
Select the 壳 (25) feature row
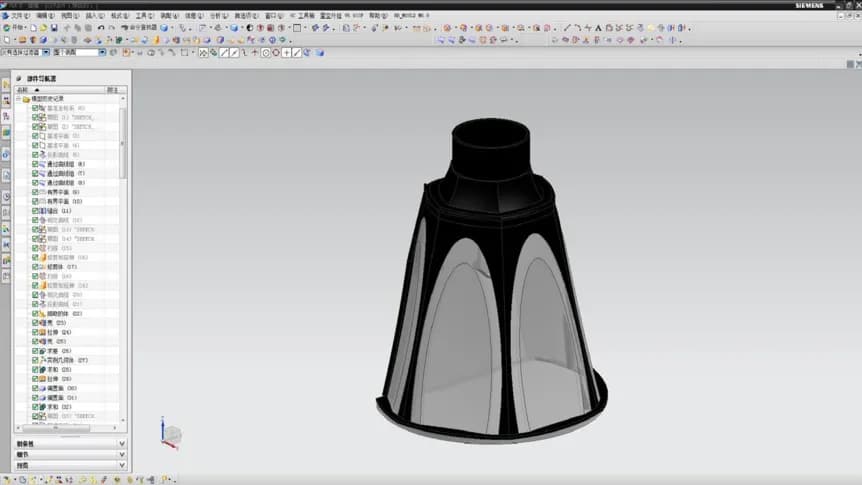coord(67,341)
